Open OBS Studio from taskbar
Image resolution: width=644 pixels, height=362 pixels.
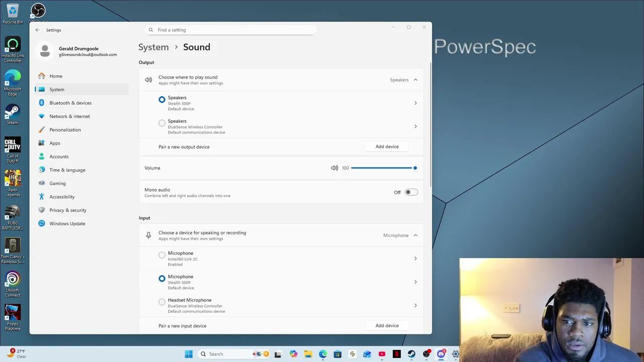(x=427, y=354)
